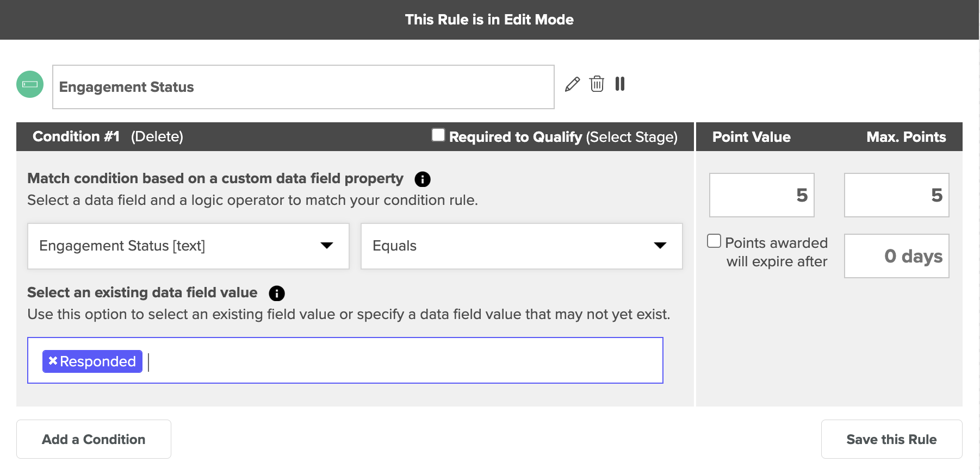Click the (Select Stage) link
The width and height of the screenshot is (980, 475).
point(631,137)
